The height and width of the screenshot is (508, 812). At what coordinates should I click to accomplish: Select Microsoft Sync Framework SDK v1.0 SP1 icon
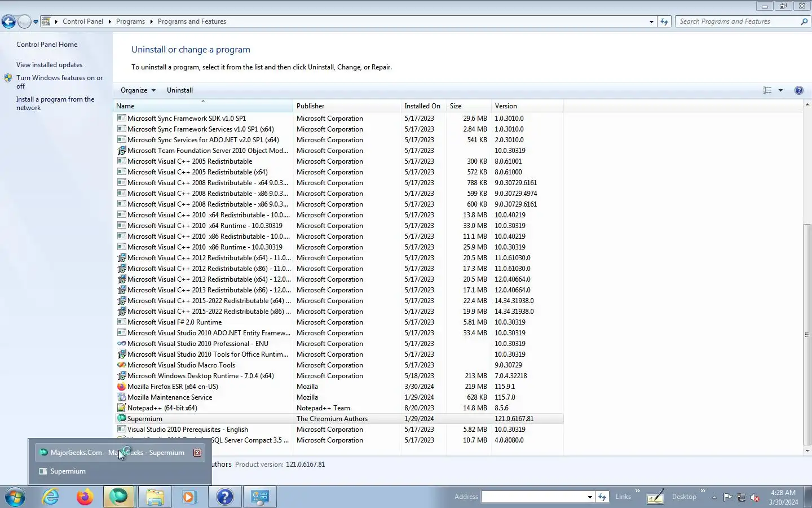(121, 119)
